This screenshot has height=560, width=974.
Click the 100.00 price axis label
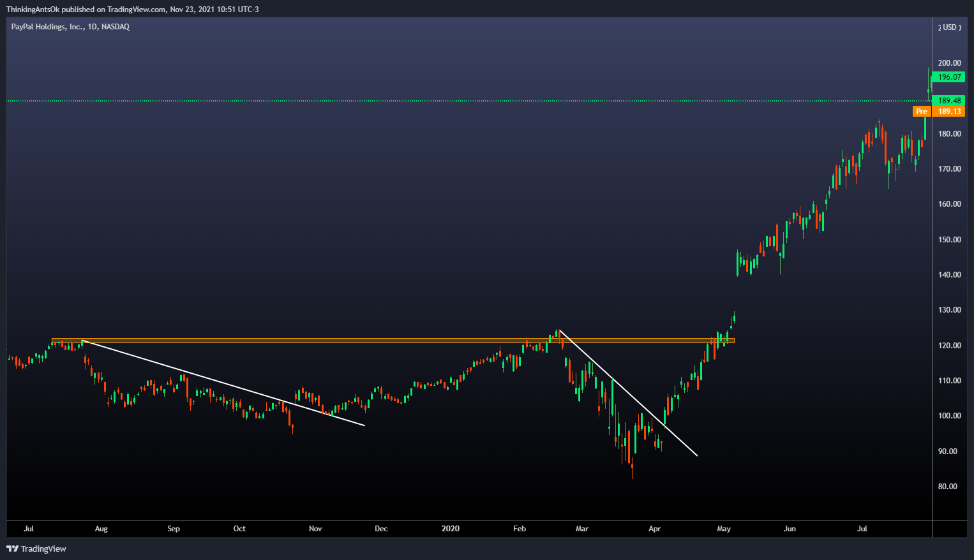click(950, 416)
